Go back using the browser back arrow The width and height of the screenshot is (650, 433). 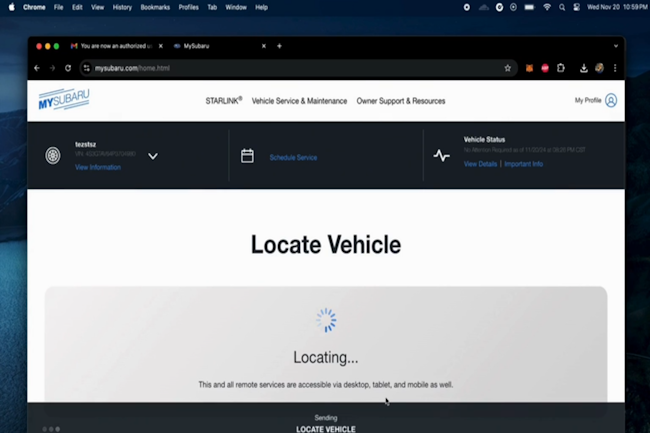(37, 68)
